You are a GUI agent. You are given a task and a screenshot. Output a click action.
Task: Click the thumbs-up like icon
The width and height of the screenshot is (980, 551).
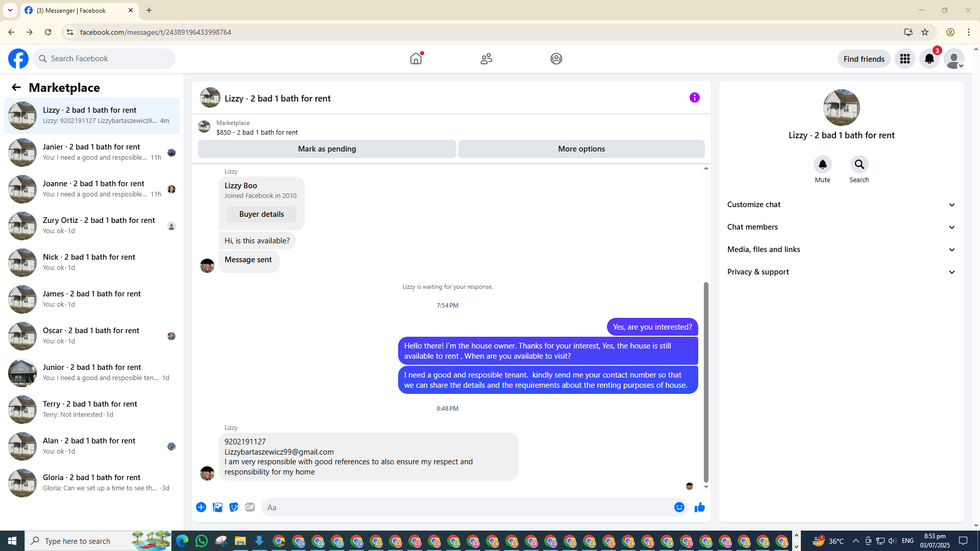(699, 507)
